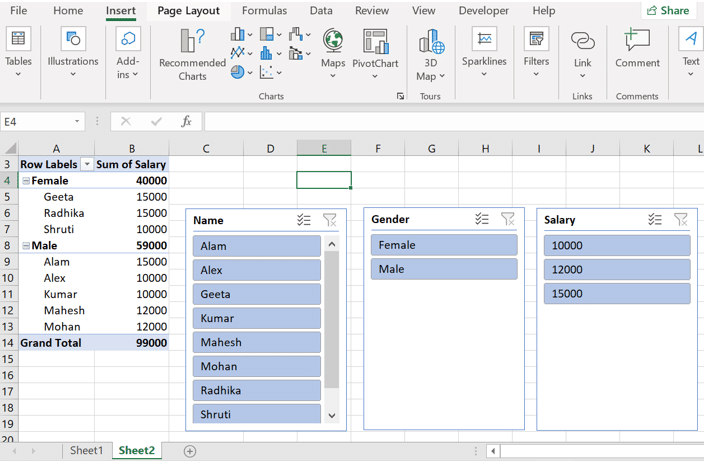704x461 pixels.
Task: Click the 3D Map icon
Action: pos(431,41)
